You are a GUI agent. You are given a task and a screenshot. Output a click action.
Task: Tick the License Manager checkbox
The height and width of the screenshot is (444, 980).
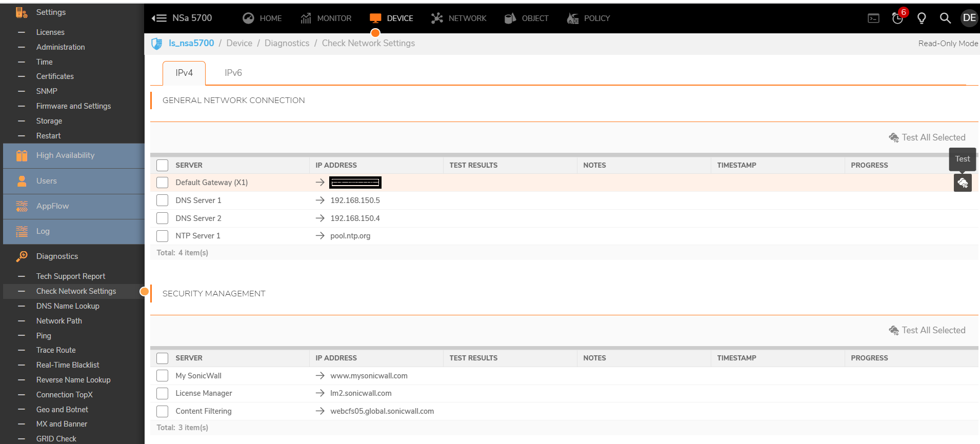163,393
